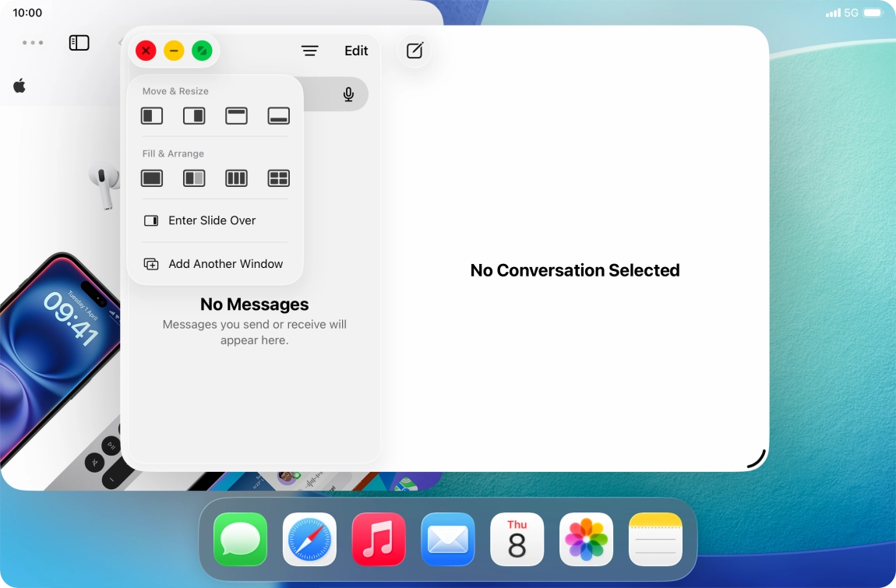Launch Apple Music from the Dock

(378, 539)
